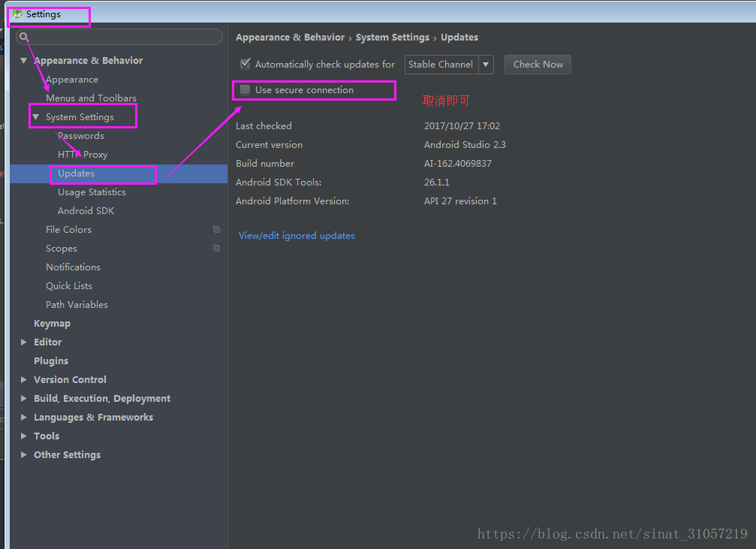Expand the Editor settings node

click(23, 342)
